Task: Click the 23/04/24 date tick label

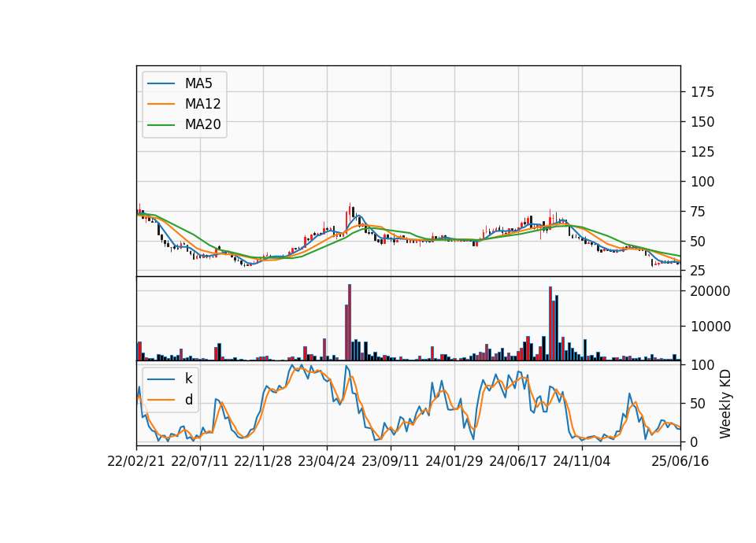Action: (x=326, y=461)
